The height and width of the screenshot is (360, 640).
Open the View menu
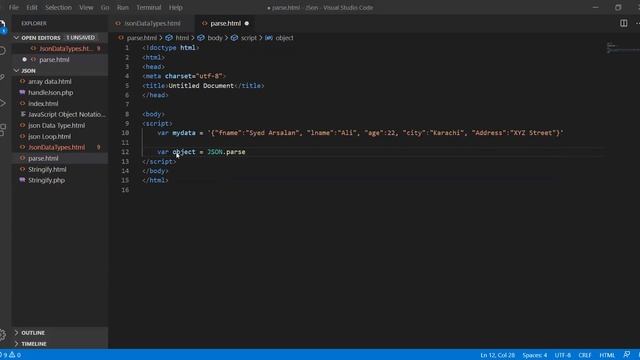[86, 7]
